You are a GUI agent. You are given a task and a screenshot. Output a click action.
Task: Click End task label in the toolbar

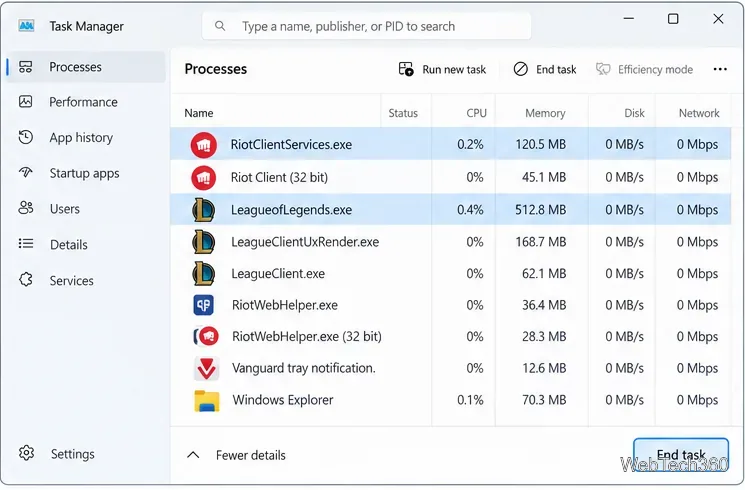pos(556,69)
